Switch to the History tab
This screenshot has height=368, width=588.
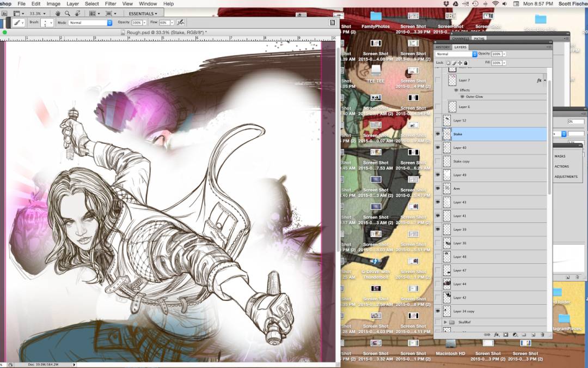coord(443,47)
